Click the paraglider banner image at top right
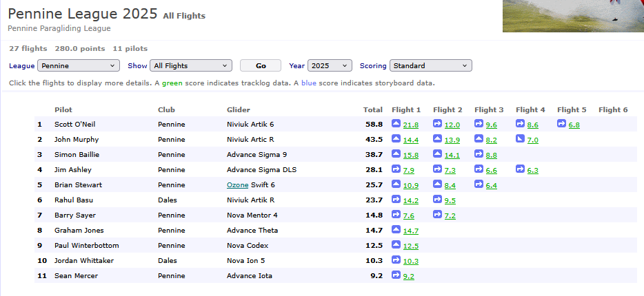 (x=573, y=16)
